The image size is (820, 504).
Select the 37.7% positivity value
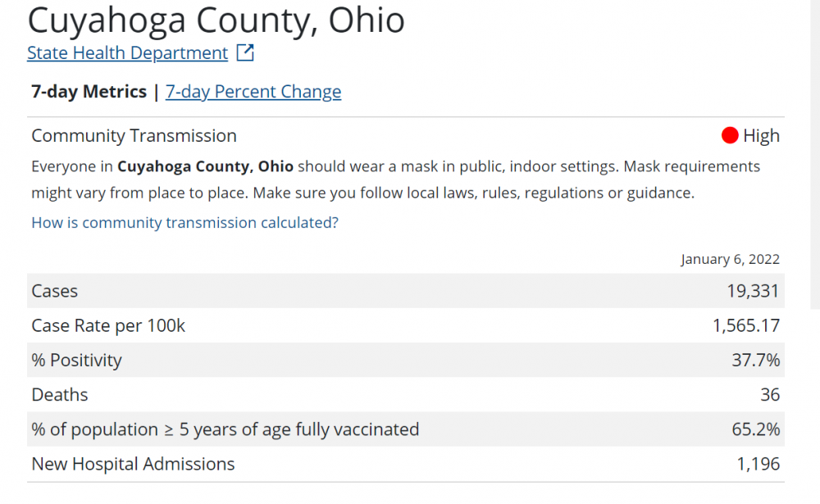755,361
